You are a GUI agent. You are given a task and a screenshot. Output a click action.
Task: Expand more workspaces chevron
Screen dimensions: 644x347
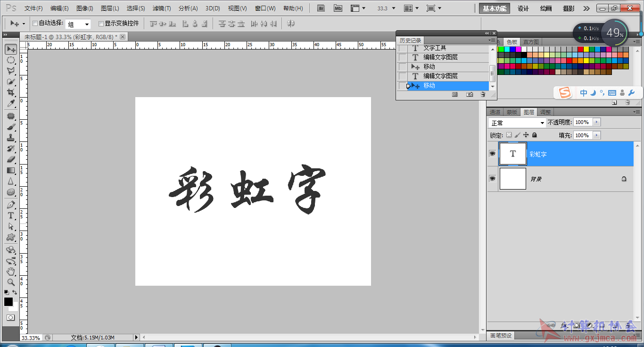(x=586, y=8)
